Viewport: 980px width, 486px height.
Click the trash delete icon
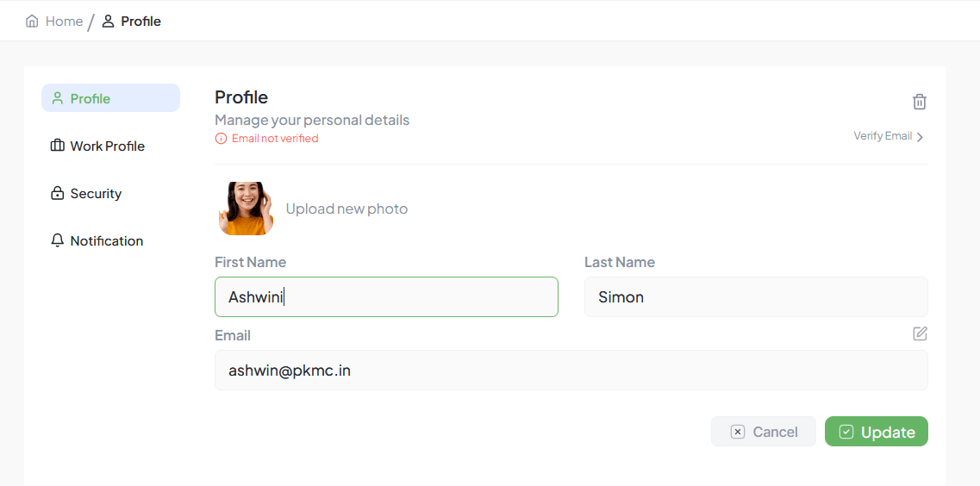[x=920, y=102]
